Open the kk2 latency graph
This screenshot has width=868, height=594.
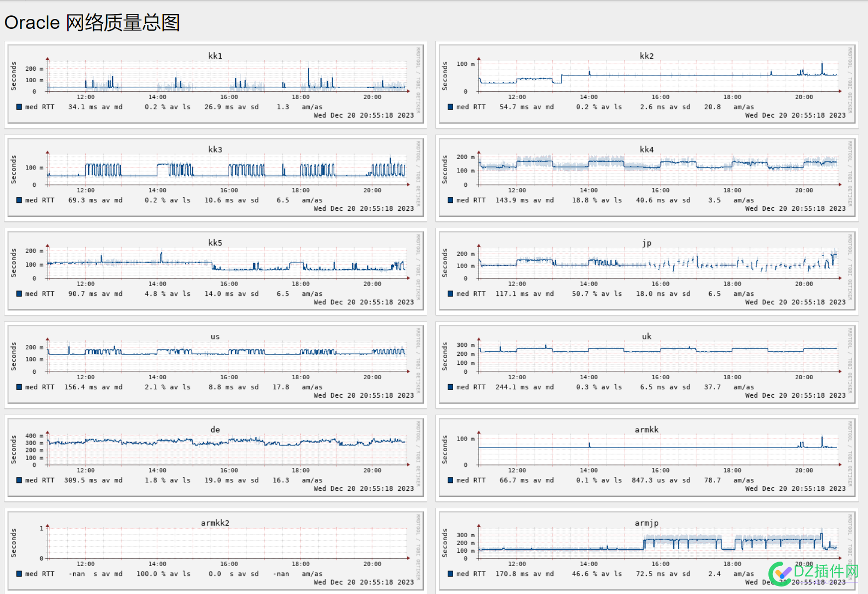(x=647, y=85)
